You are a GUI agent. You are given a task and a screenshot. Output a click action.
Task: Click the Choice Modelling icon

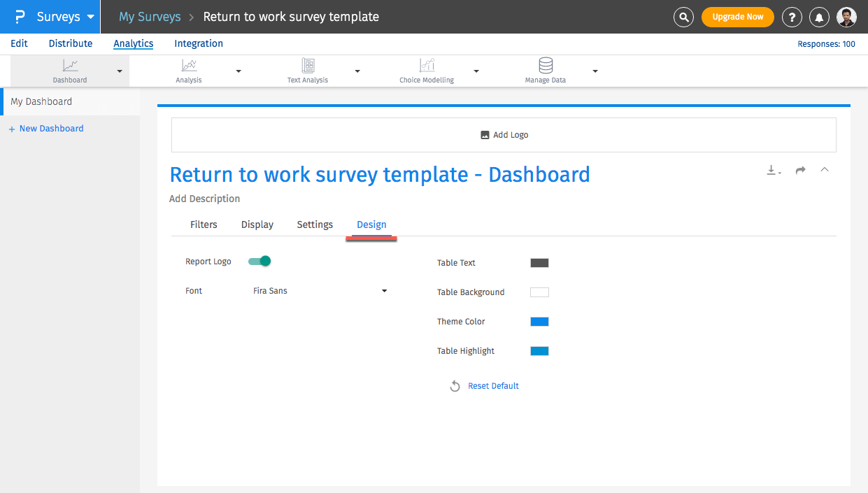[427, 66]
